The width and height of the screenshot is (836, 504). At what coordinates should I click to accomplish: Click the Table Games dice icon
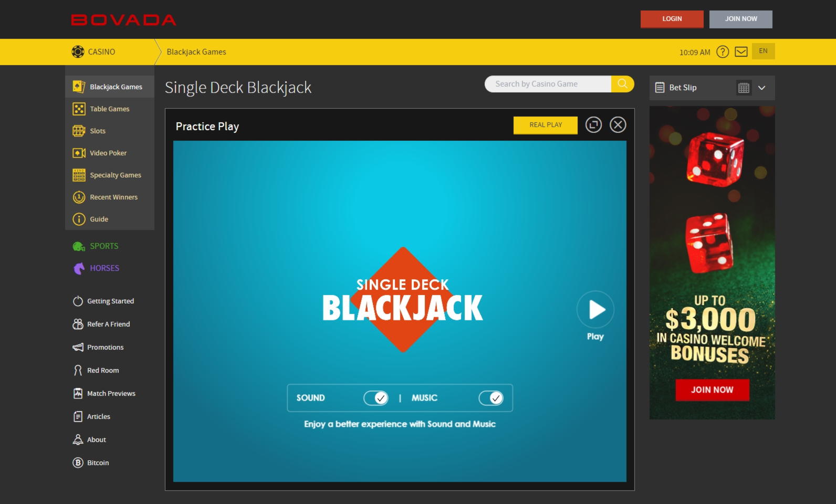(79, 109)
